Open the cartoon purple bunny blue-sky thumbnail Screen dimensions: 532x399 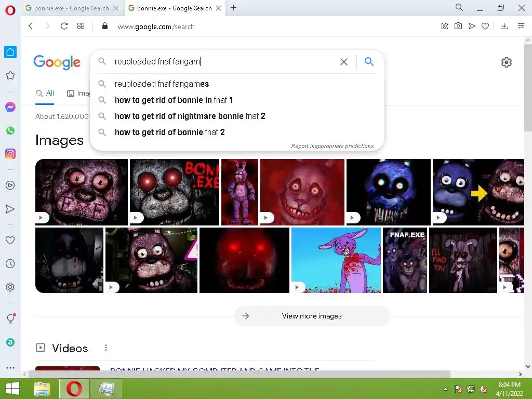[336, 260]
